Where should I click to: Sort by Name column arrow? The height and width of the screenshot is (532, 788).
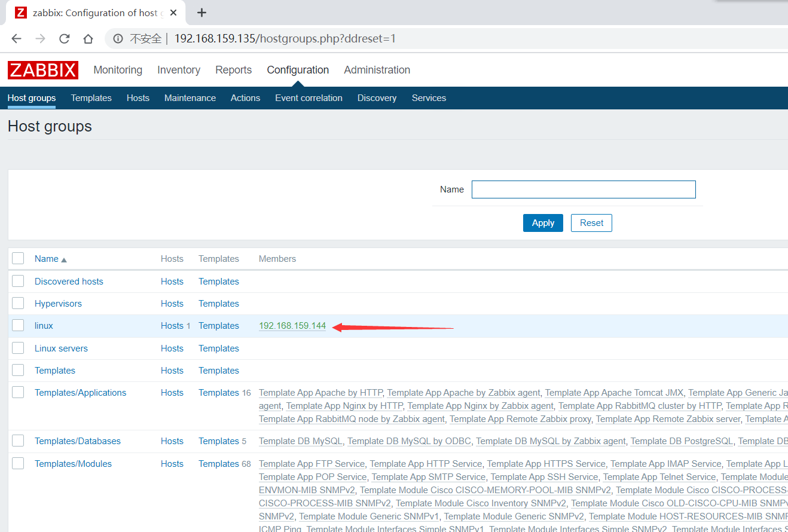click(x=64, y=259)
